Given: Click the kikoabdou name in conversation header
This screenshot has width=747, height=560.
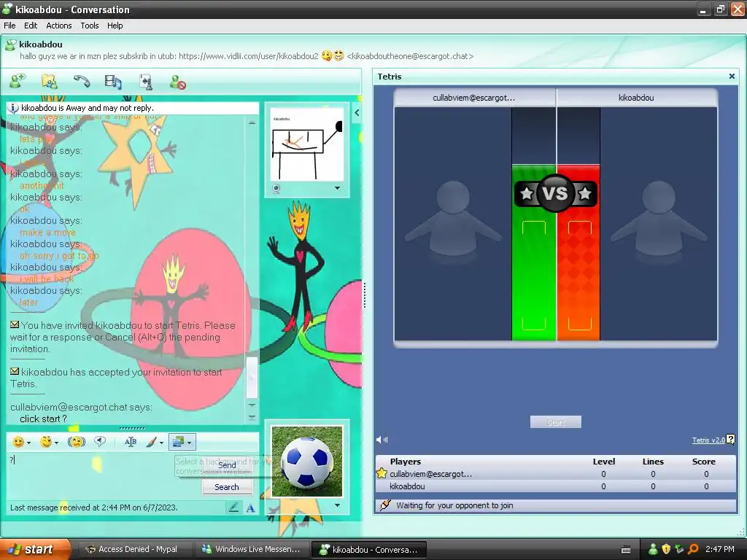Looking at the screenshot, I should tap(41, 44).
